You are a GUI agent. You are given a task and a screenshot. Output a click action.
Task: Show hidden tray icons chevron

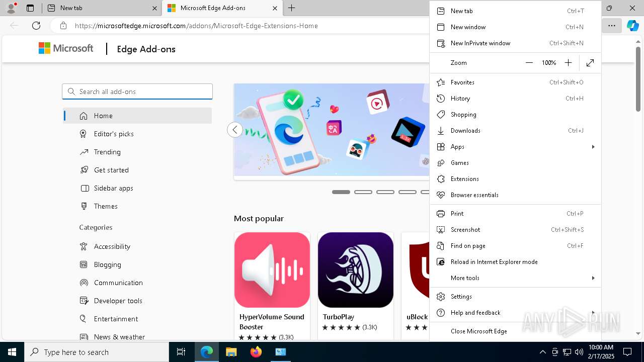tap(542, 352)
